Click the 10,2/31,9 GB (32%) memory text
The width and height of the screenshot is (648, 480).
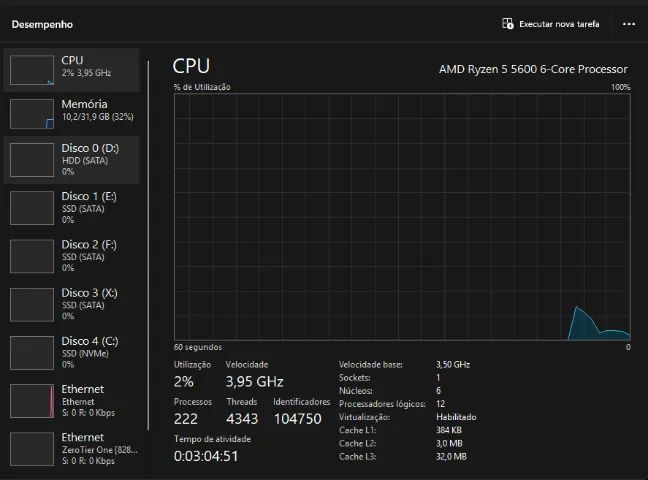coord(98,117)
